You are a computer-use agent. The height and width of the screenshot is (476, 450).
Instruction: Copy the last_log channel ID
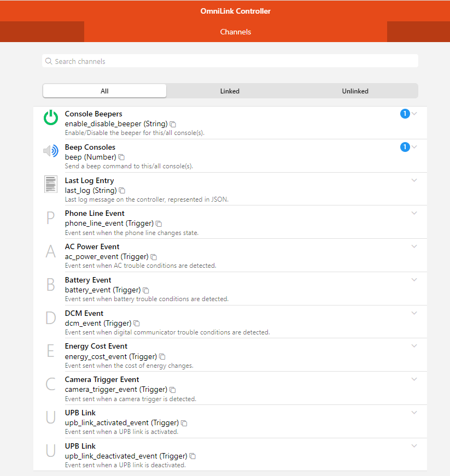[x=122, y=191]
